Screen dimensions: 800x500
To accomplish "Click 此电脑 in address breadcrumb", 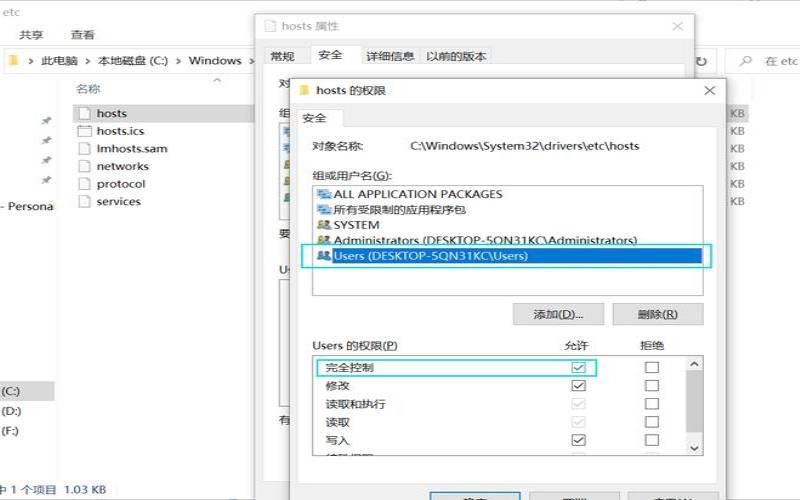I will 59,61.
